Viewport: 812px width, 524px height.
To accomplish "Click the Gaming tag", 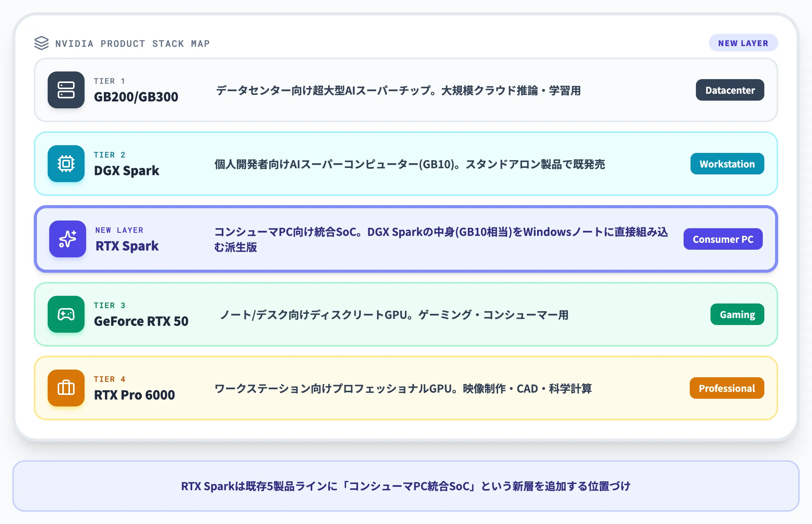I will (737, 314).
